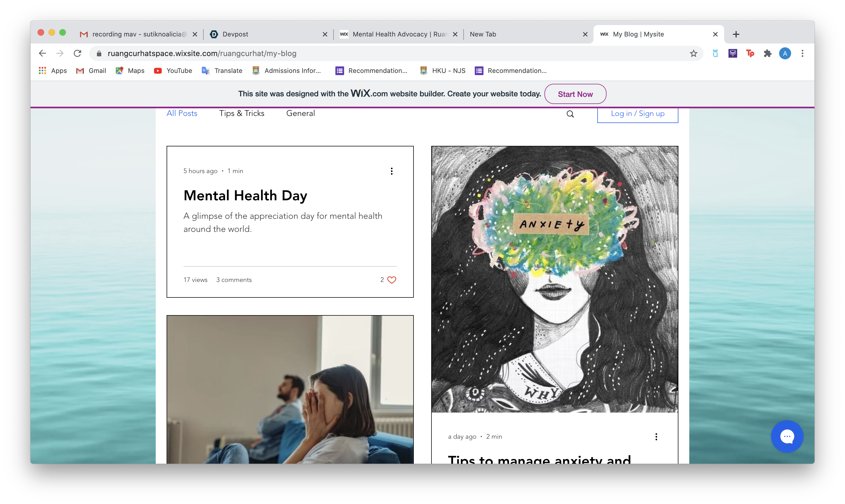The width and height of the screenshot is (845, 504).
Task: Open the Mental Health Day post title
Action: 245,196
